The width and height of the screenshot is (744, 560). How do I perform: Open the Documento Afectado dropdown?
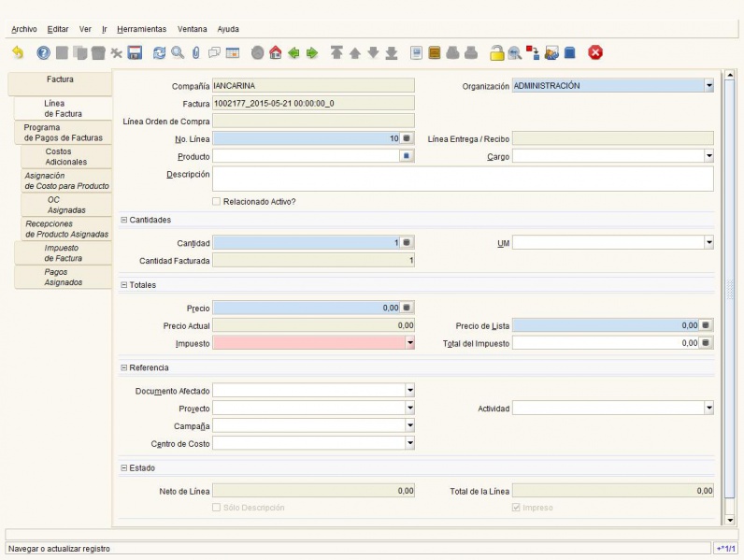coord(410,390)
